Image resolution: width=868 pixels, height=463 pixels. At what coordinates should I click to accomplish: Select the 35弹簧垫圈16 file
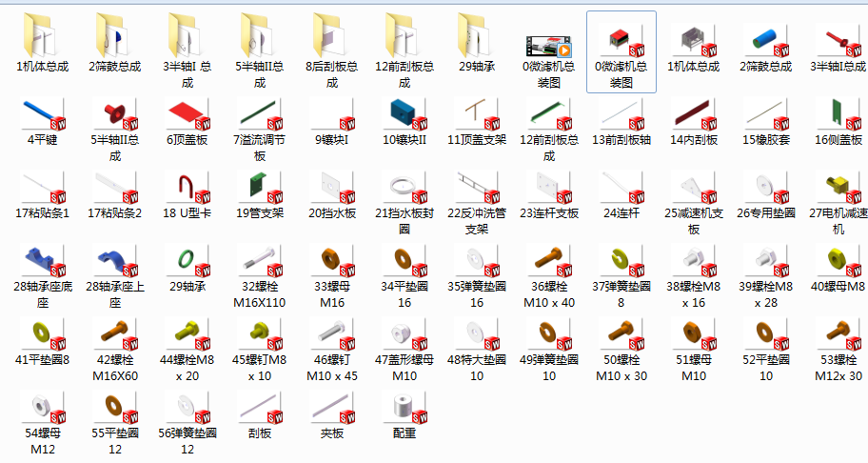477,276
